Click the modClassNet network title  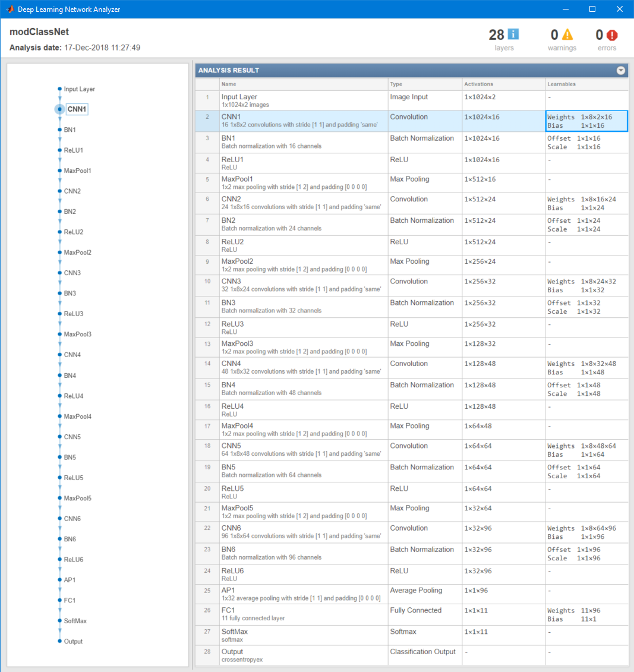point(39,31)
